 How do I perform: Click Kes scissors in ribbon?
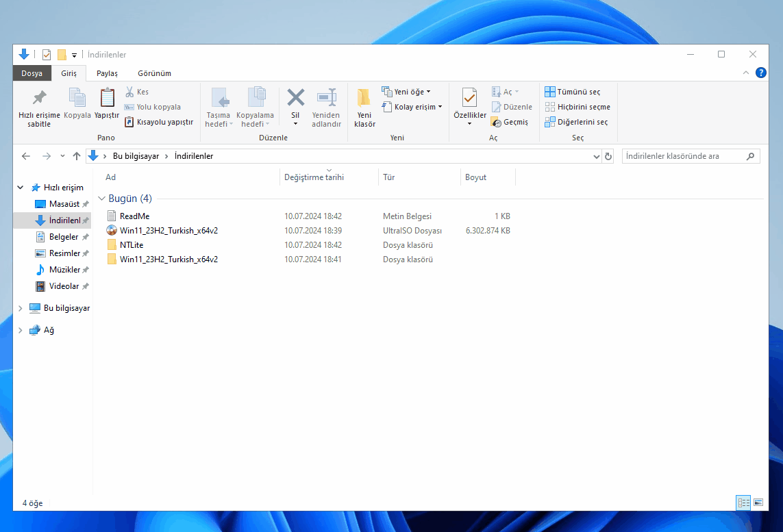coord(137,92)
